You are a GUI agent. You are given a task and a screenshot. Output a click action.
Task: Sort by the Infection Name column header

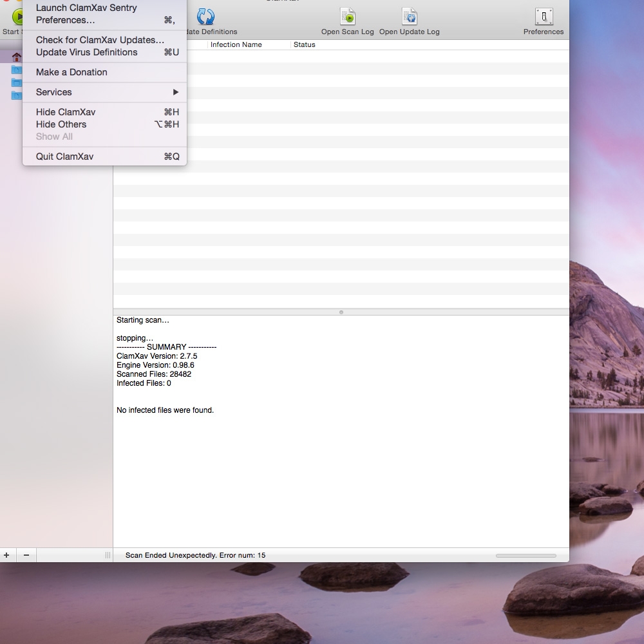pyautogui.click(x=249, y=45)
